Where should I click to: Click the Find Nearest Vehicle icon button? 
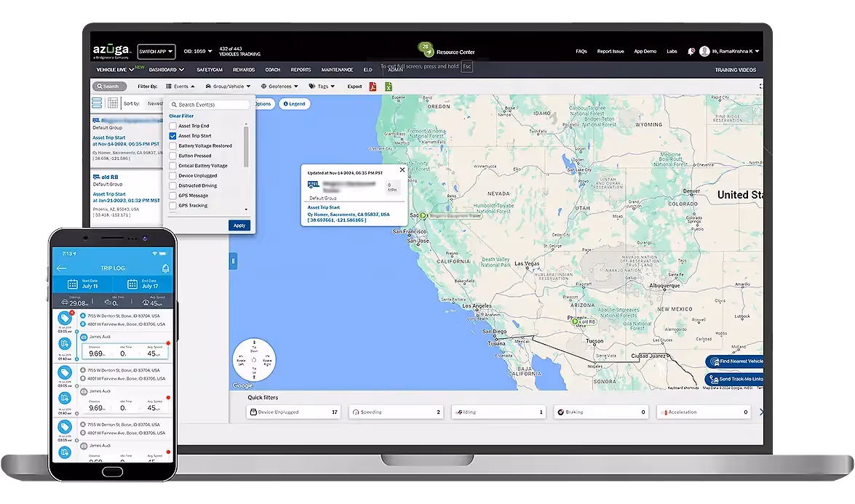coord(715,361)
